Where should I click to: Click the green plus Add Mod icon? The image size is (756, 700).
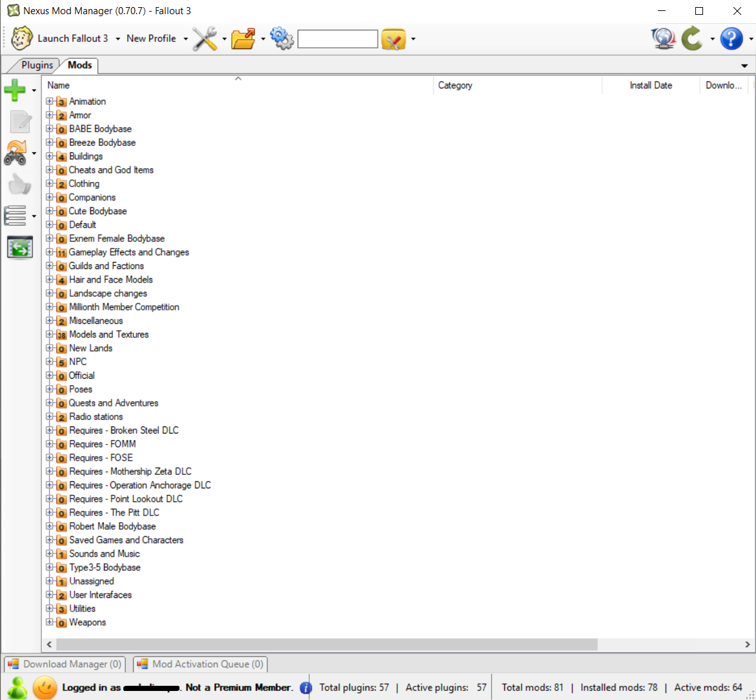pos(15,90)
